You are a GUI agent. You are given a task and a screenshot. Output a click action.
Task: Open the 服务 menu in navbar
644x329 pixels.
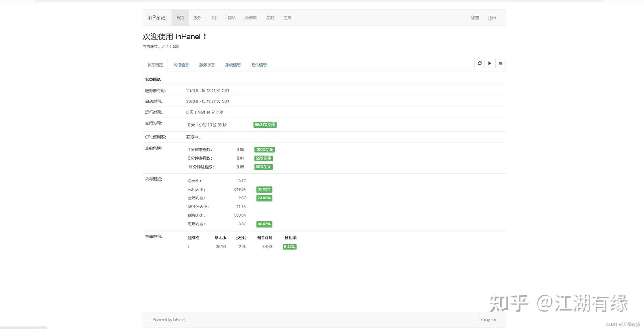click(197, 18)
